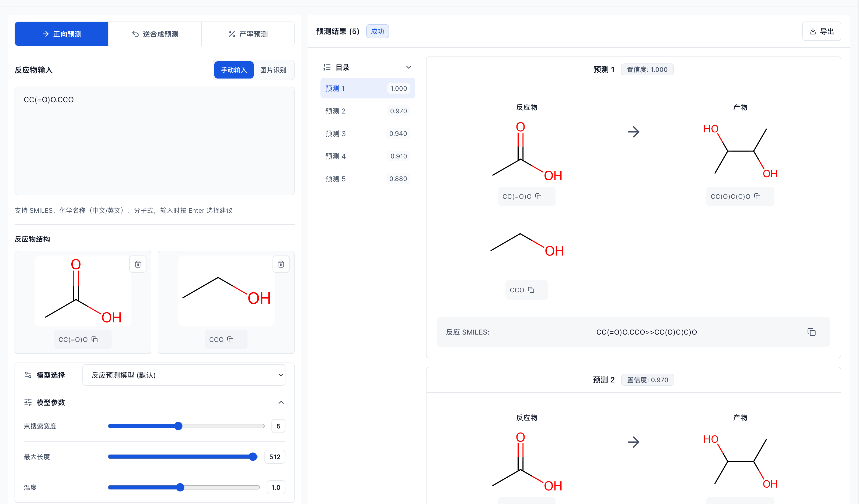Open the yield prediction tab
This screenshot has height=504, width=859.
tap(248, 34)
